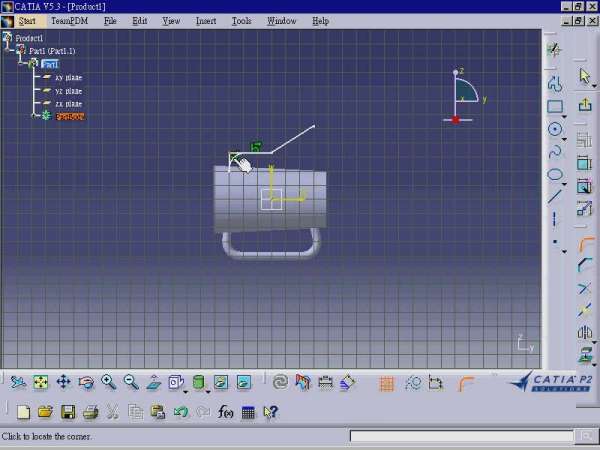Toggle the Snap to Point option
This screenshot has width=600, height=450.
pos(412,383)
